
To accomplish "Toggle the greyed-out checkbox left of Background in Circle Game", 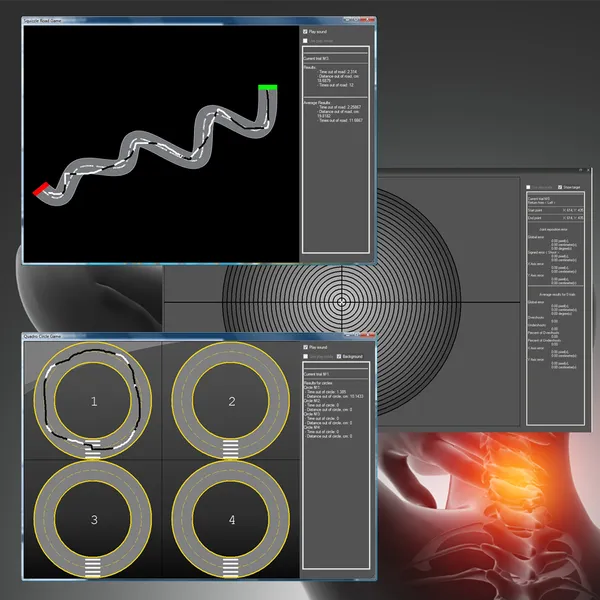I will pyautogui.click(x=305, y=356).
